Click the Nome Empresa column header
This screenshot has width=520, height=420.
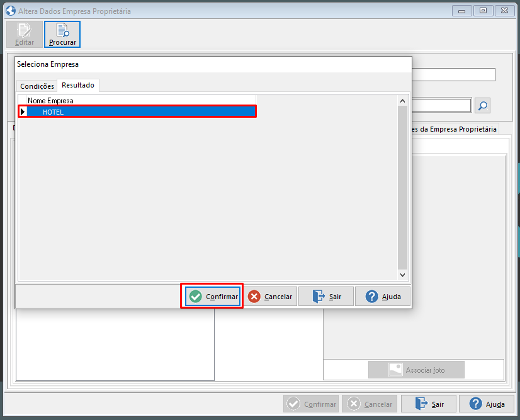(x=141, y=101)
